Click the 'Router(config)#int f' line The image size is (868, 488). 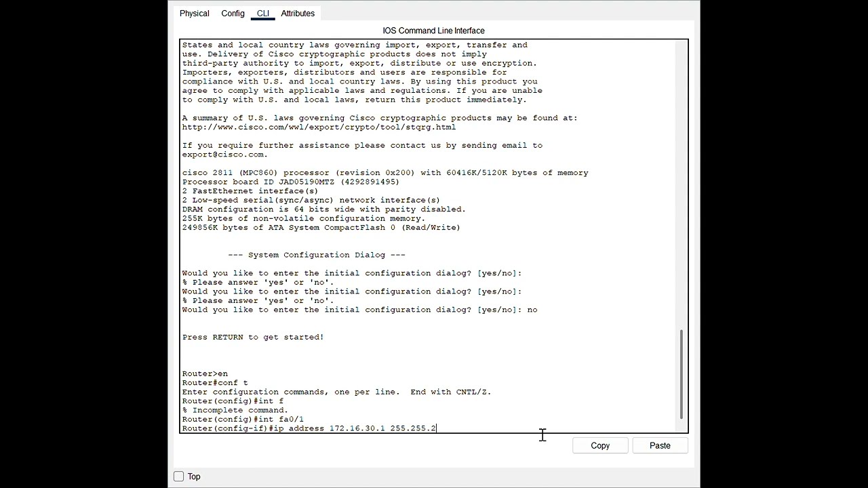pyautogui.click(x=233, y=401)
